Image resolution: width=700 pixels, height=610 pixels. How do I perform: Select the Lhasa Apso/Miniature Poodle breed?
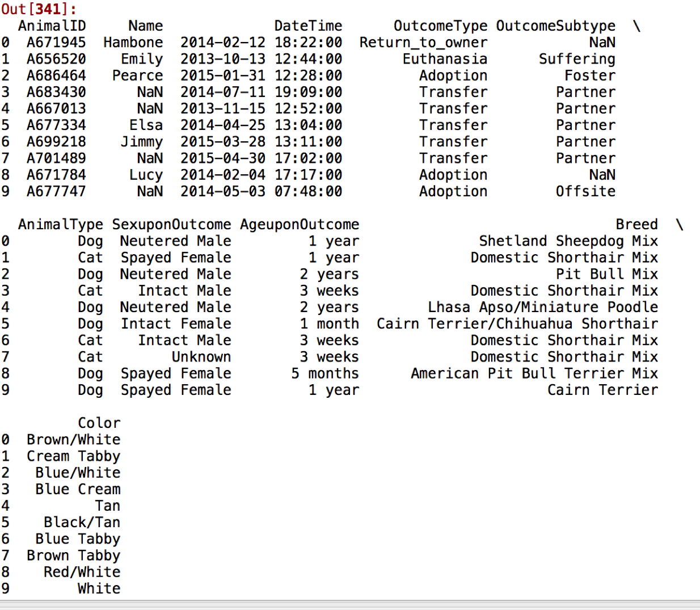coord(542,308)
